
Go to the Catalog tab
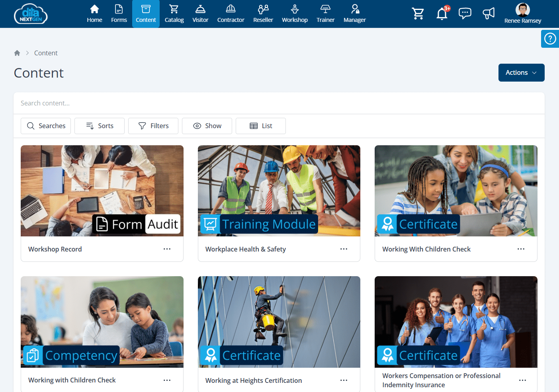(174, 14)
